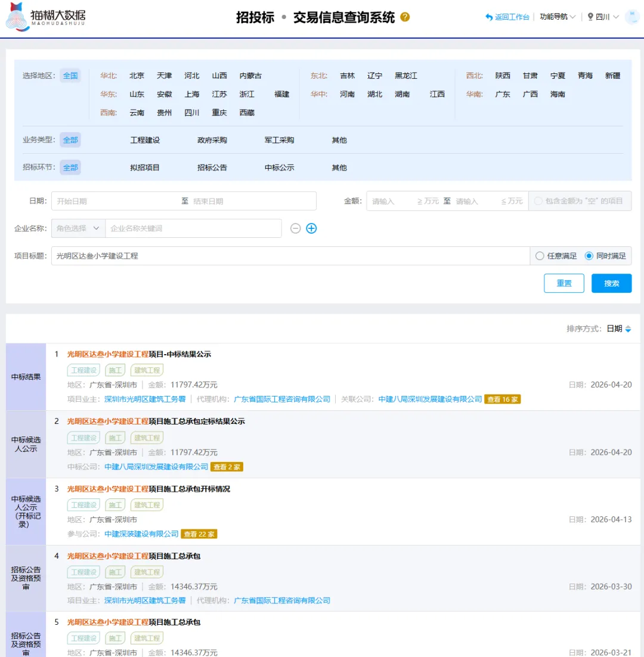Add a company-name row with the plus icon
Viewport: 644px width, 657px height.
click(x=311, y=228)
